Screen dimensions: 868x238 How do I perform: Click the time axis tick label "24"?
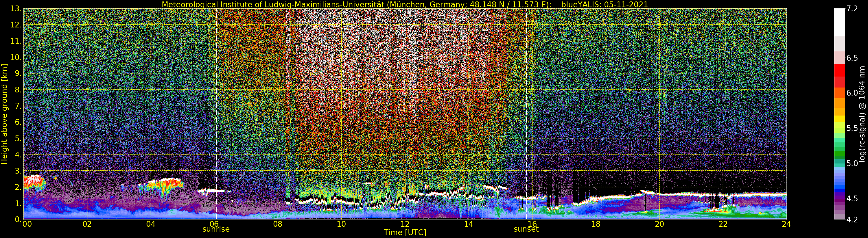point(786,224)
